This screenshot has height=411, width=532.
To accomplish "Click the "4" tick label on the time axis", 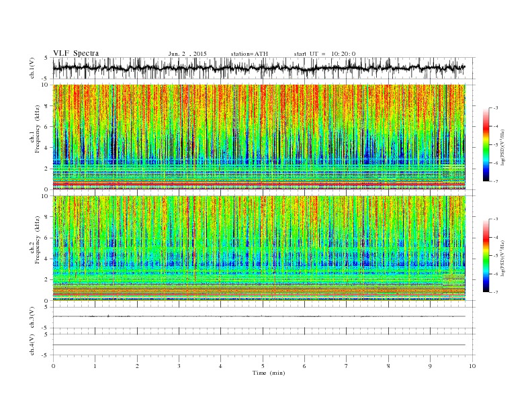I will pos(220,366).
